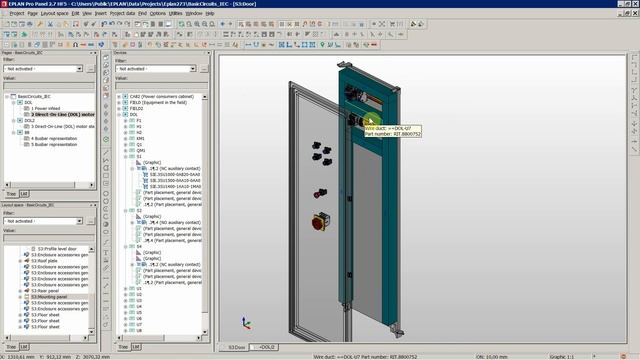This screenshot has height=360, width=640.
Task: Click the Pages Value input field
Action: click(x=49, y=86)
